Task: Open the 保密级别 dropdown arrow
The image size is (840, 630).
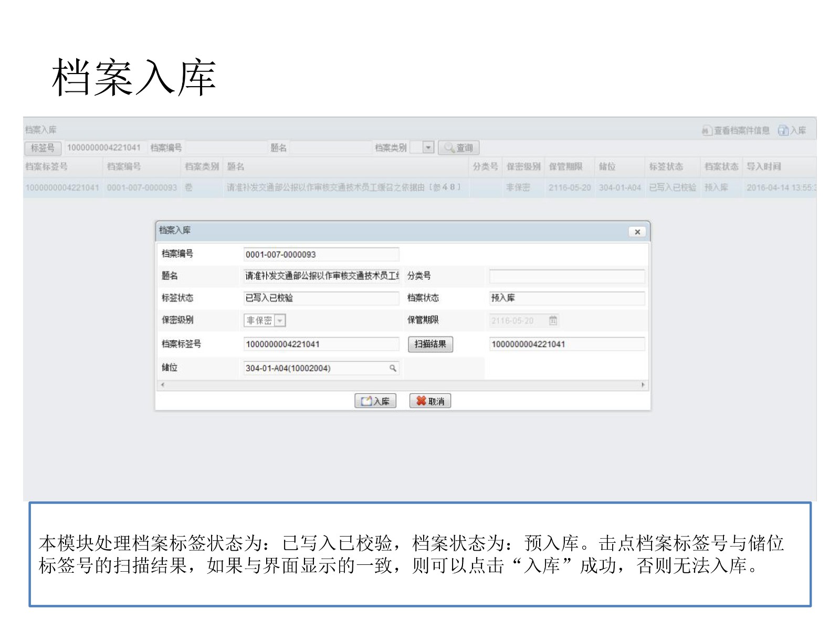Action: click(x=280, y=320)
